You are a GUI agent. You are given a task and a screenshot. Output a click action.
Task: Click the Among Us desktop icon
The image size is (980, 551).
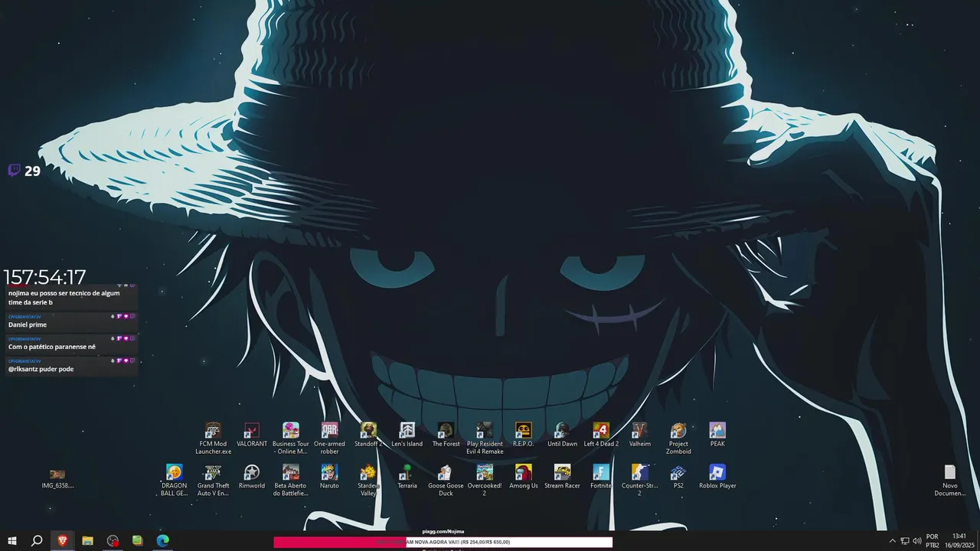click(x=524, y=476)
